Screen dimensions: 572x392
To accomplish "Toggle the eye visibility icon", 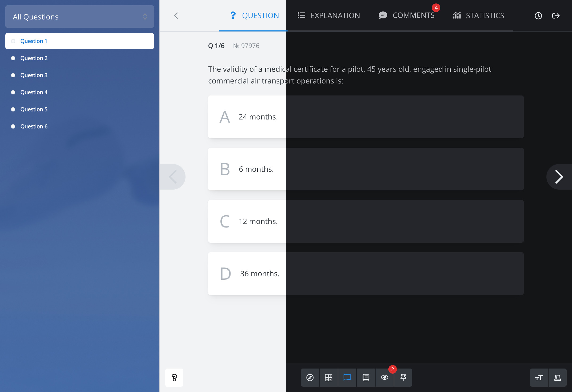I will (x=385, y=378).
